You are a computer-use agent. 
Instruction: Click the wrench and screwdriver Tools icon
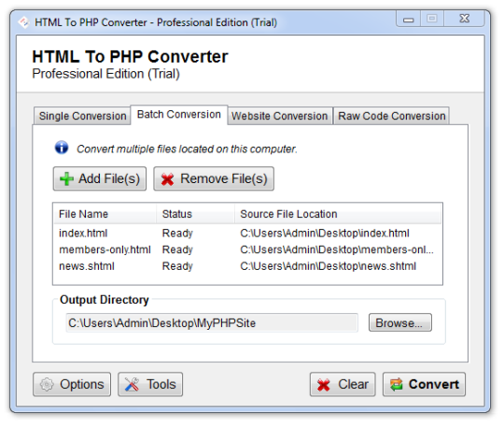132,385
